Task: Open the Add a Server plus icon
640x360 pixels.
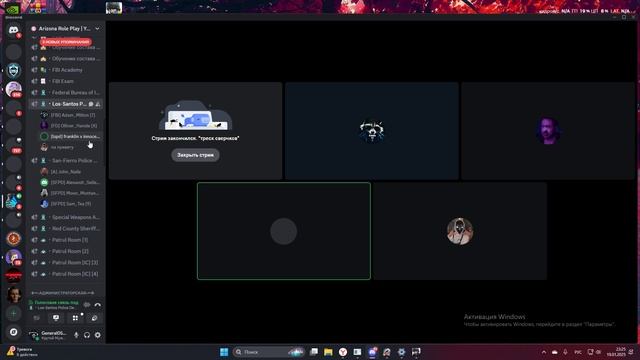Action: coord(13,313)
